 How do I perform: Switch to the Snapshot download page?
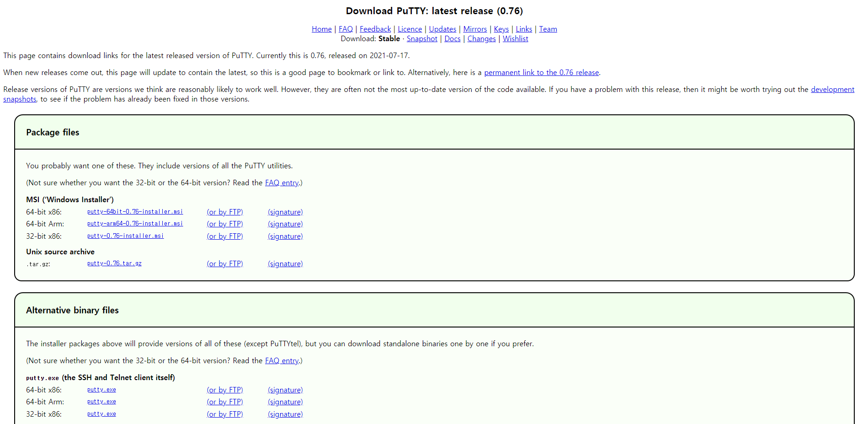coord(422,39)
